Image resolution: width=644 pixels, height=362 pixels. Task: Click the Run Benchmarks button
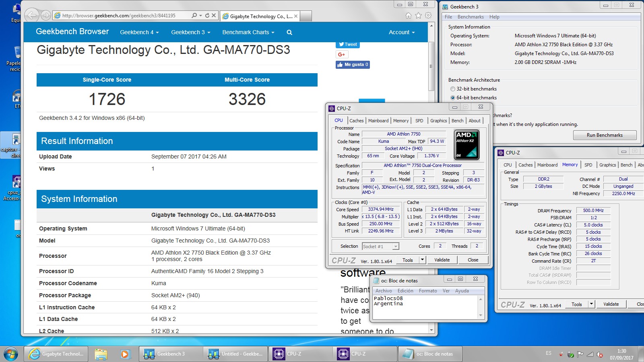pos(605,135)
